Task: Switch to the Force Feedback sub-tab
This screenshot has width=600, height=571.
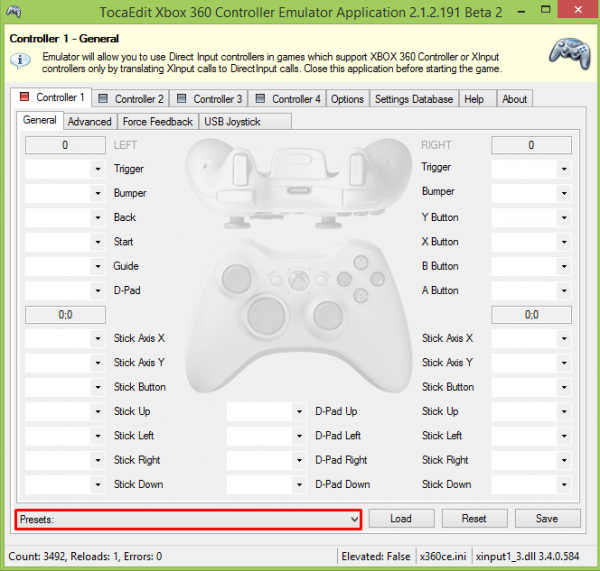Action: [x=158, y=121]
